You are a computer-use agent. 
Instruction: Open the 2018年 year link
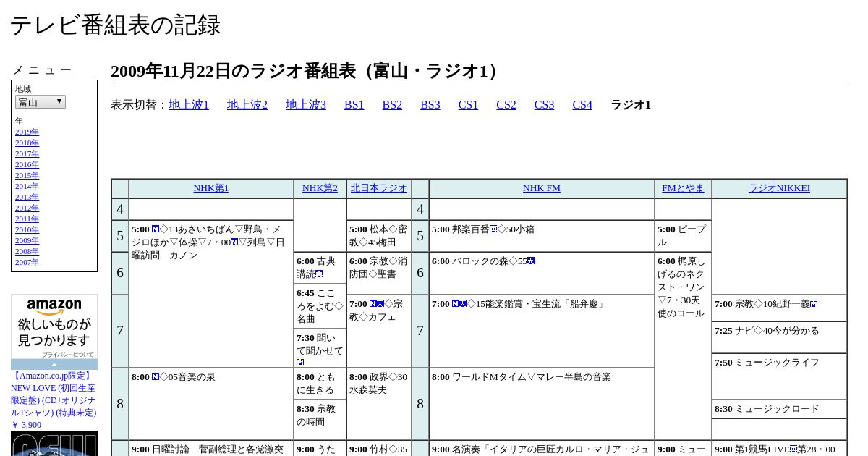click(27, 143)
